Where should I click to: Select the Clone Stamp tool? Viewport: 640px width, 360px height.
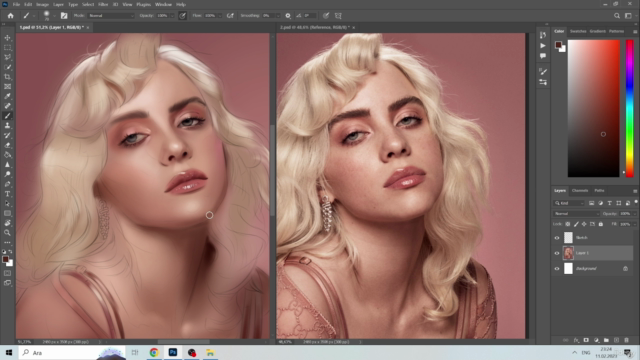coord(7,126)
